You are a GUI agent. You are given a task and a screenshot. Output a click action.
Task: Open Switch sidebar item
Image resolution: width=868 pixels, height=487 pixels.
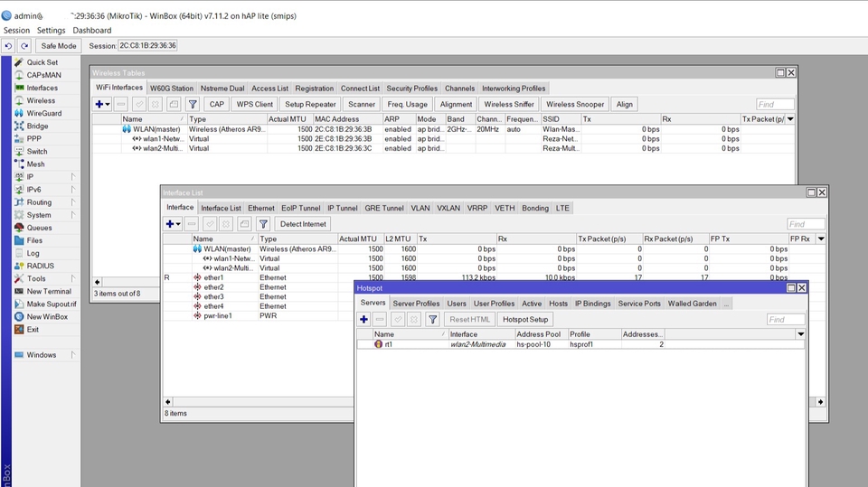pos(37,152)
